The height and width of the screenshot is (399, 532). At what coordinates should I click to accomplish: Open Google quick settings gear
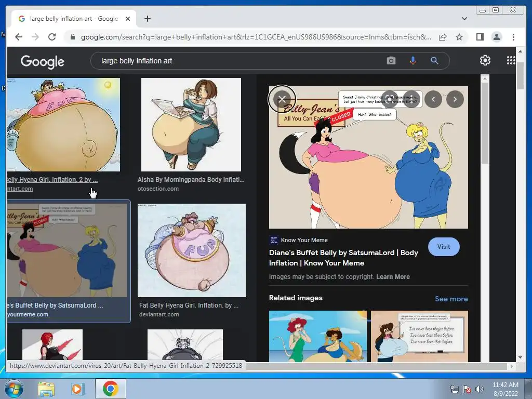pyautogui.click(x=485, y=60)
